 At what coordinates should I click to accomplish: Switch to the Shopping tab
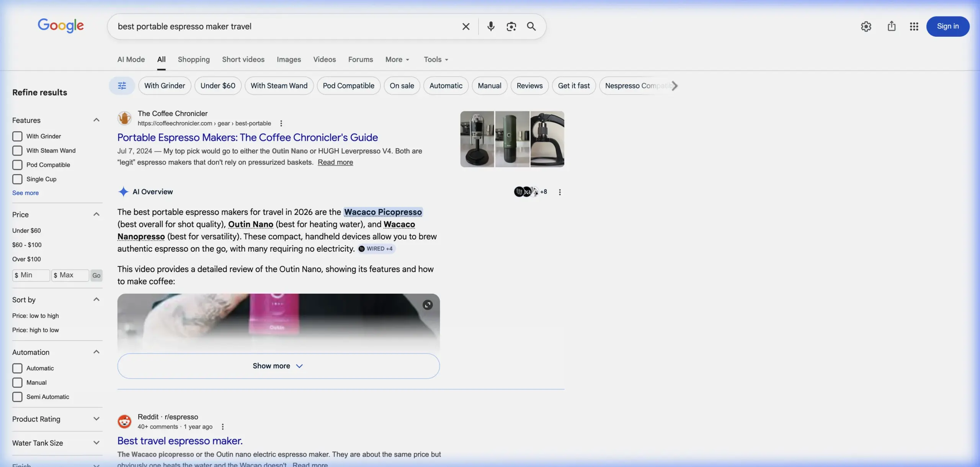click(194, 59)
